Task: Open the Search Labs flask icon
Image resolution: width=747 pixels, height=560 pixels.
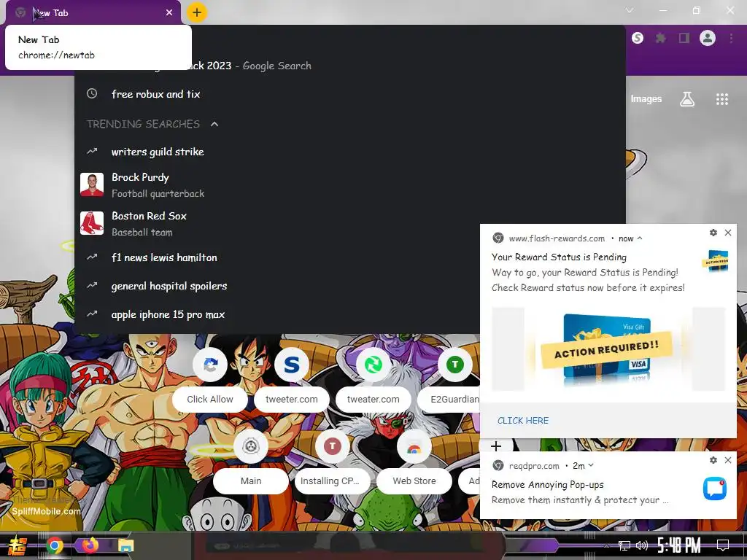Action: coord(687,99)
